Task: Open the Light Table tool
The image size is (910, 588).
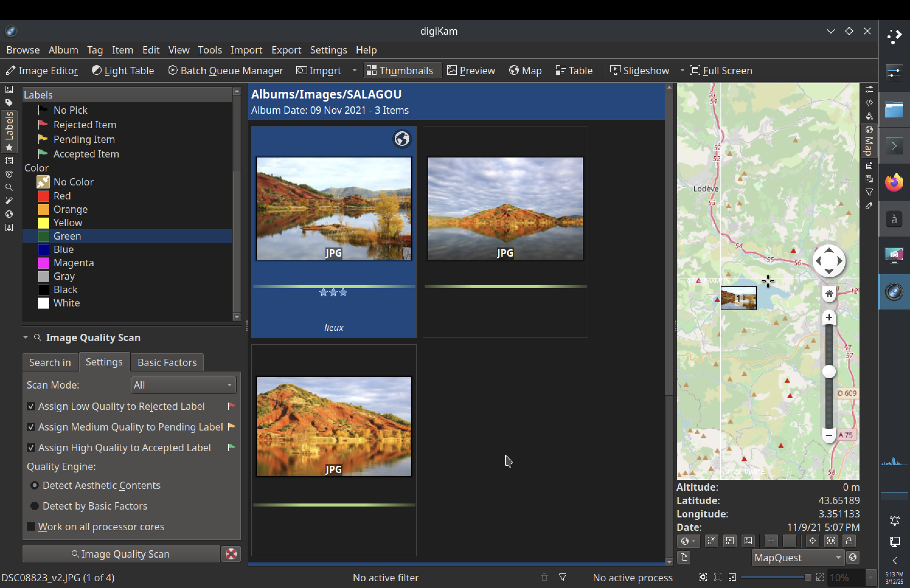Action: (123, 71)
